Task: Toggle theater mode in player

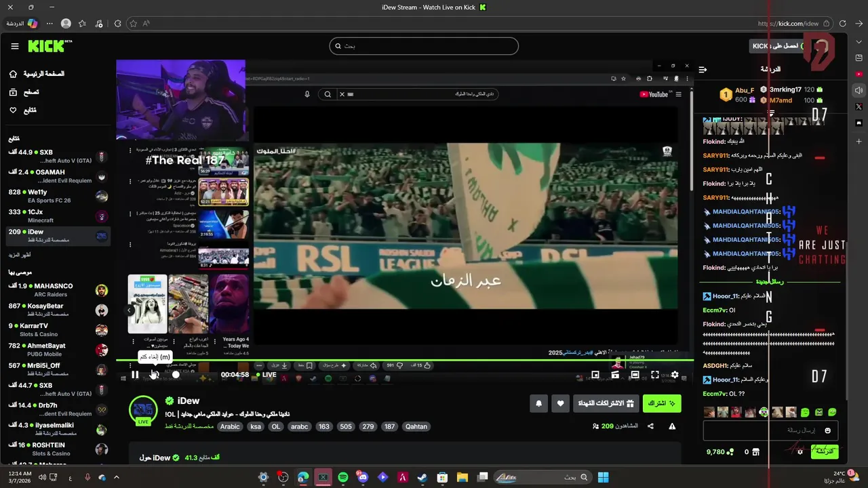Action: pyautogui.click(x=635, y=375)
